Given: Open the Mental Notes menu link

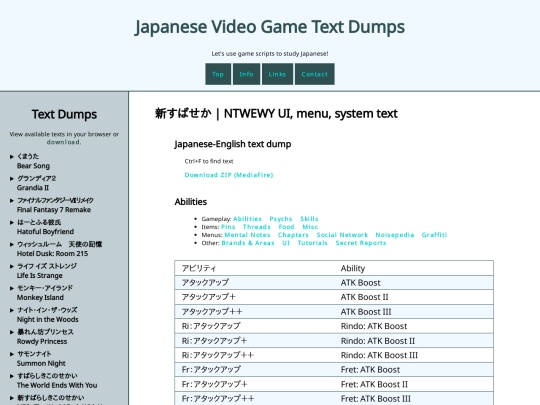Looking at the screenshot, I should (x=247, y=235).
